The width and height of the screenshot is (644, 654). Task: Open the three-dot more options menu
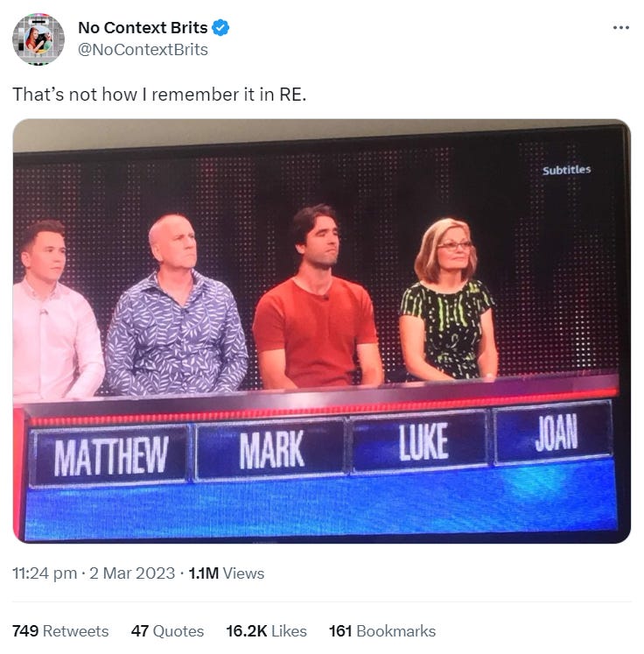pos(620,28)
